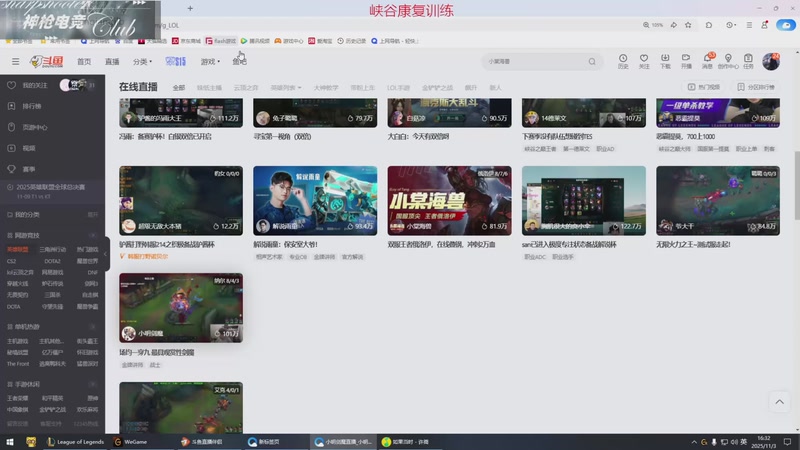Toggle the 手游休闲 section collapse arrow
The width and height of the screenshot is (800, 450).
pyautogui.click(x=92, y=384)
